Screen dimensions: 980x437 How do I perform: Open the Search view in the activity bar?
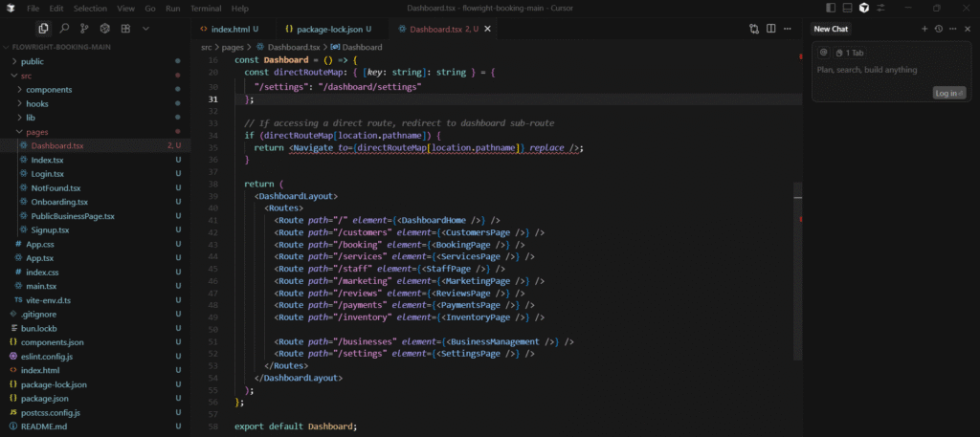click(x=64, y=29)
